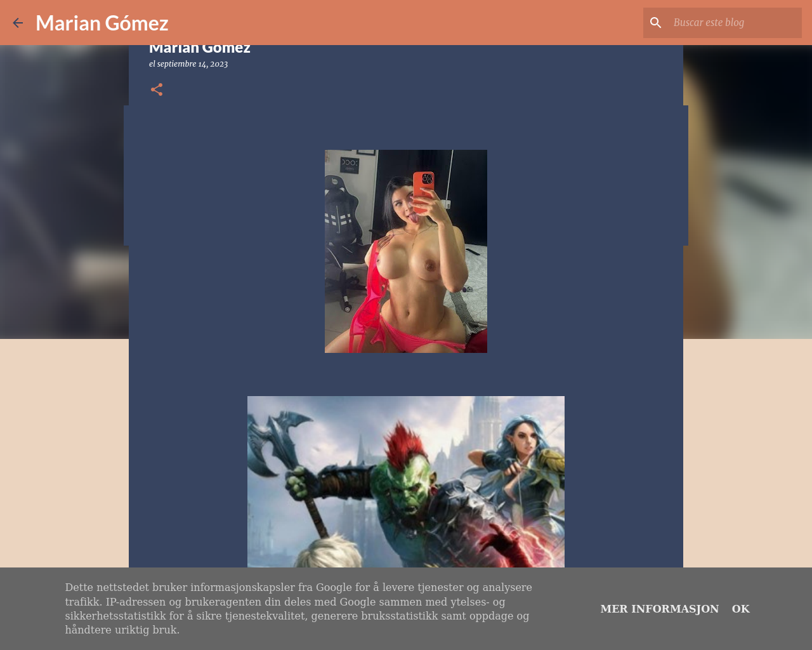812x650 pixels.
Task: Click the back arrow icon in header
Action: click(x=18, y=23)
